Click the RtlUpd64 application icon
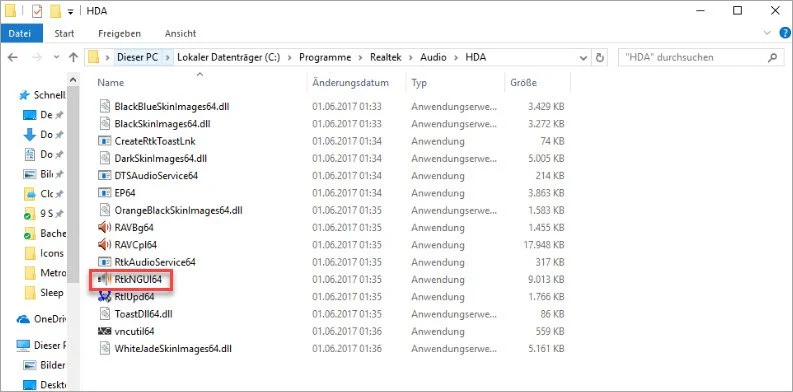The image size is (793, 392). tap(104, 296)
